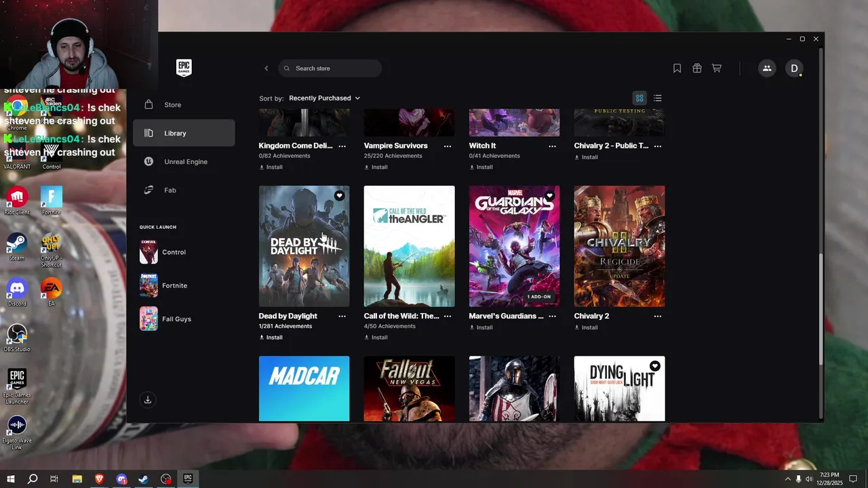Viewport: 868px width, 488px height.
Task: Open Dying Light game tile
Action: (x=619, y=389)
